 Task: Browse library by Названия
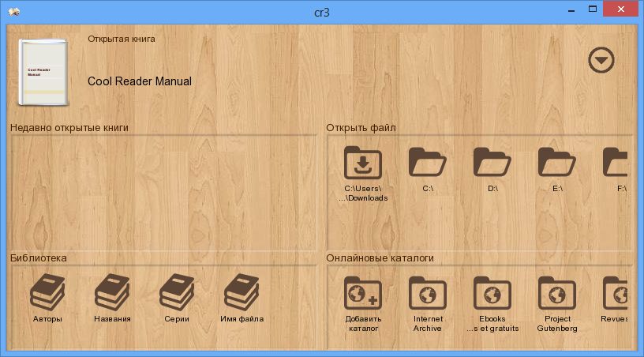(x=112, y=292)
